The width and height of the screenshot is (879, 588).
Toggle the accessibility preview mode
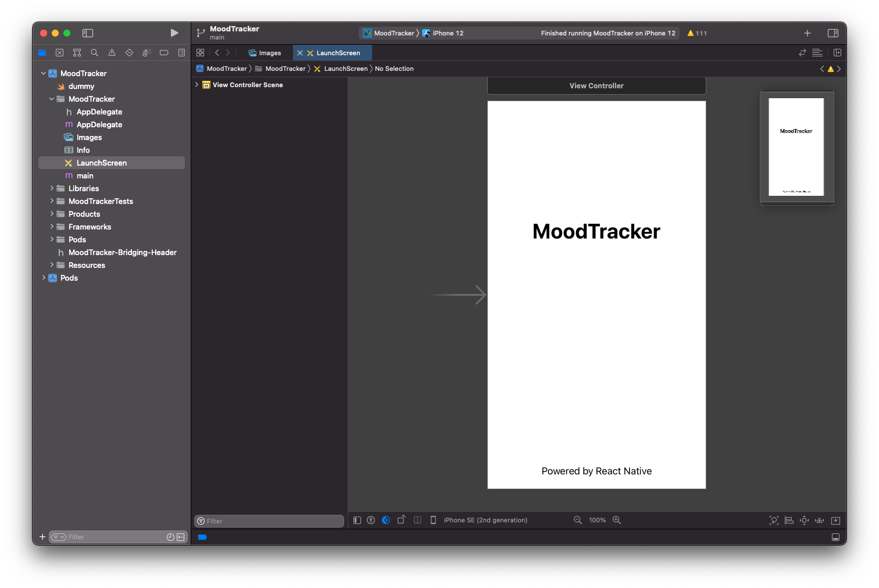pyautogui.click(x=371, y=520)
